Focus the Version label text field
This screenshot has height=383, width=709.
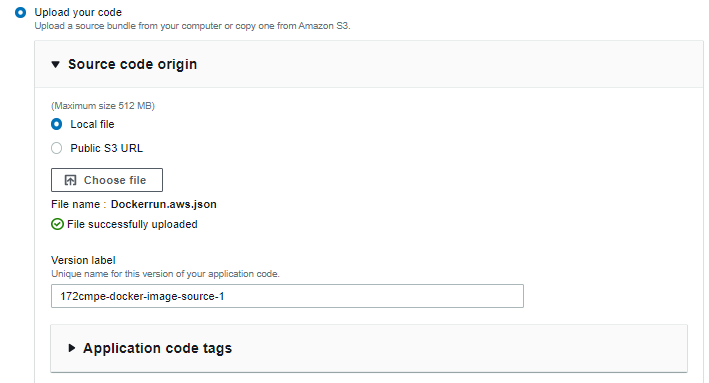(x=287, y=296)
